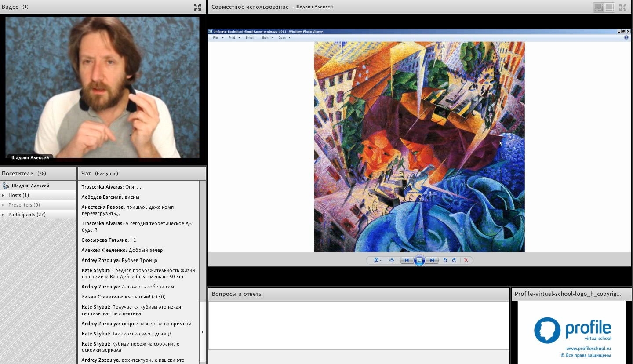
Task: Click the Совместное использование pod title
Action: (250, 7)
